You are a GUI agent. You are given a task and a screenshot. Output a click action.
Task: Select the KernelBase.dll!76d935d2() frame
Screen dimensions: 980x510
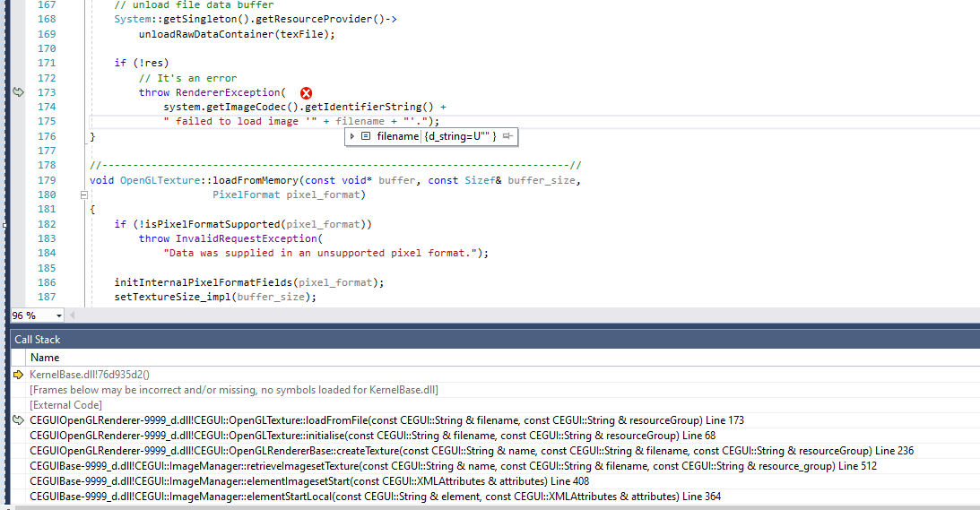click(x=90, y=375)
